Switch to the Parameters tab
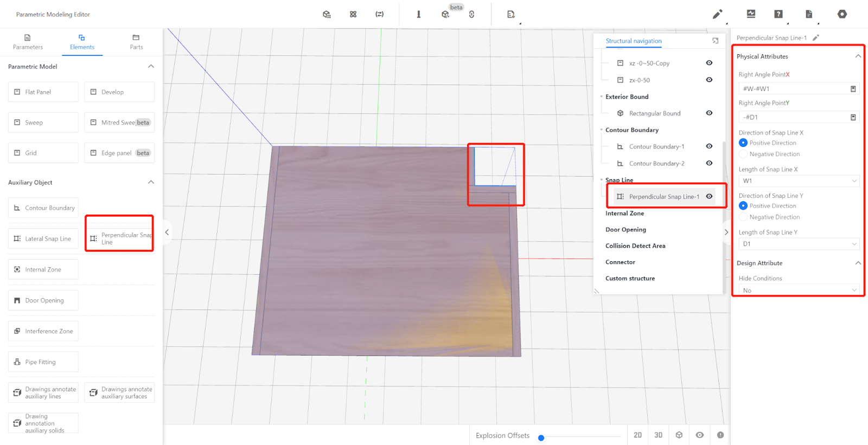Image resolution: width=868 pixels, height=445 pixels. [28, 42]
